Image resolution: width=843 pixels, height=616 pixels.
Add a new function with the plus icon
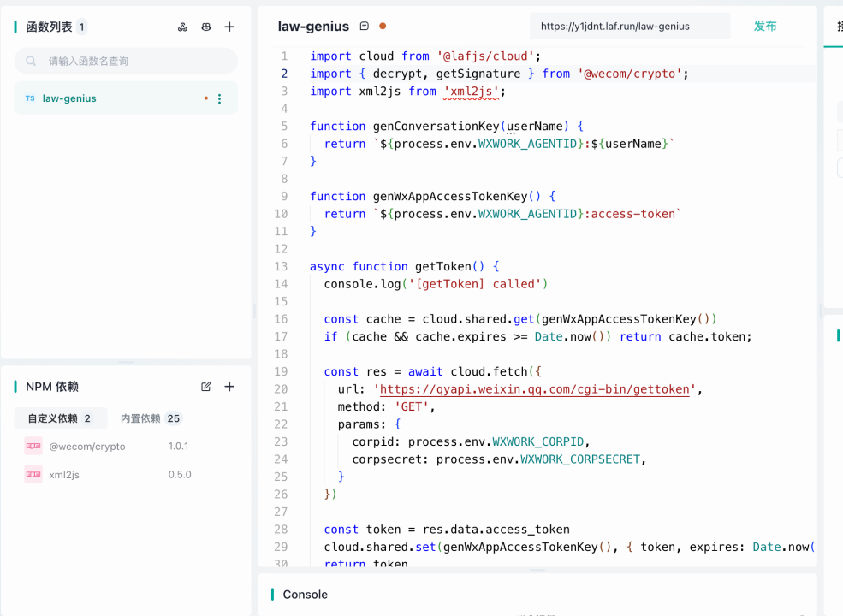(x=229, y=27)
